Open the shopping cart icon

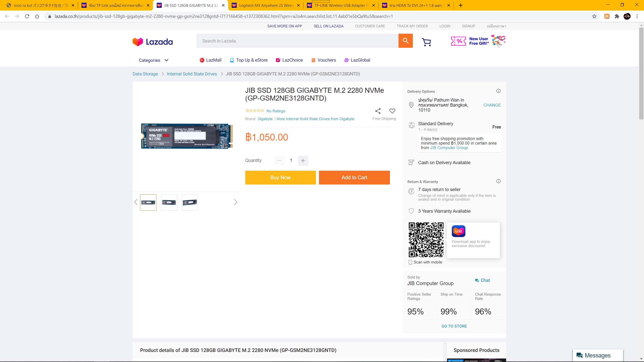(426, 42)
